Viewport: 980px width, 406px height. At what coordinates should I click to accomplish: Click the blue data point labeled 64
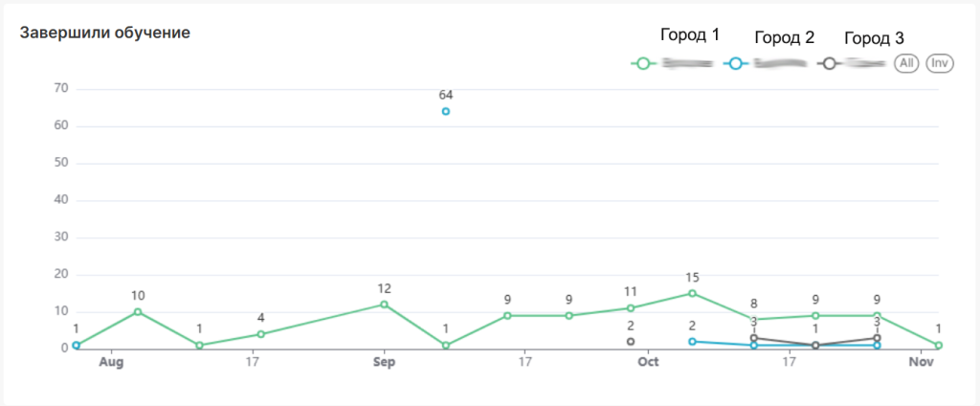(446, 111)
